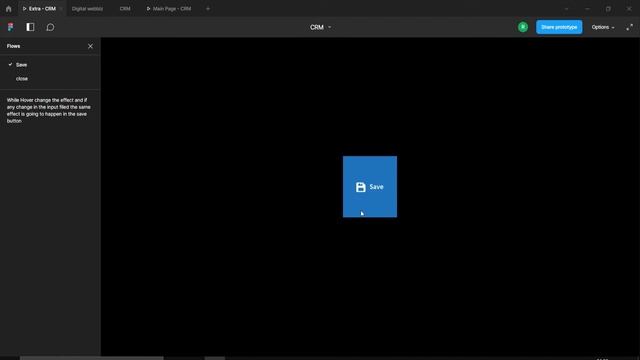The width and height of the screenshot is (640, 360).
Task: Click the floppy disk save icon
Action: tap(360, 187)
